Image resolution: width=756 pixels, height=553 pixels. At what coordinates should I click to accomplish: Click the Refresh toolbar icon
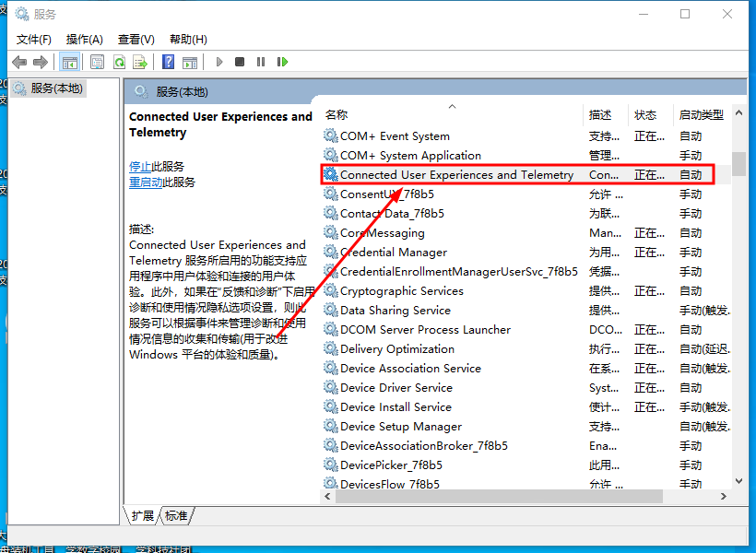[119, 62]
